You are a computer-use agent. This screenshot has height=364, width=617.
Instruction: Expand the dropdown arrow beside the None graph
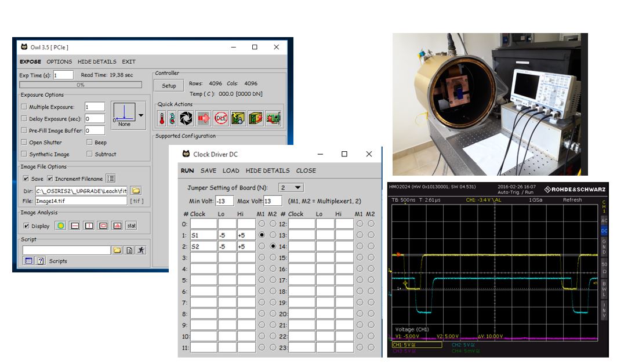tap(141, 115)
